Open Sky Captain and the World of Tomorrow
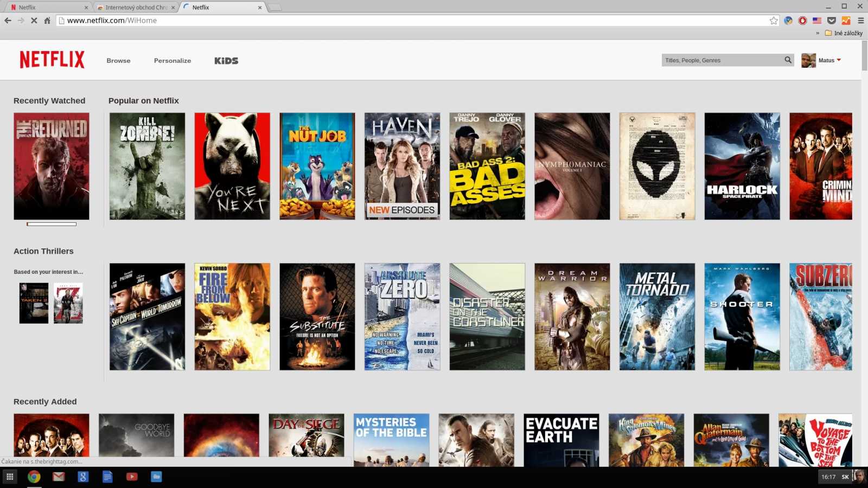This screenshot has height=488, width=868. tap(147, 317)
